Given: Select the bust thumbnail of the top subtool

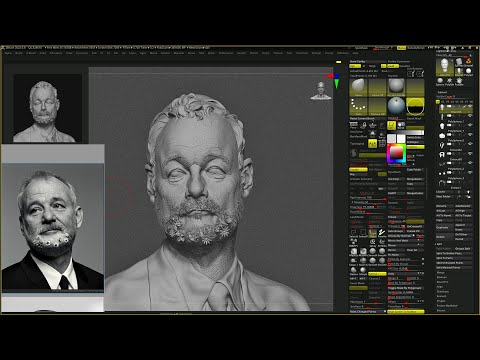Looking at the screenshot, I should (442, 107).
